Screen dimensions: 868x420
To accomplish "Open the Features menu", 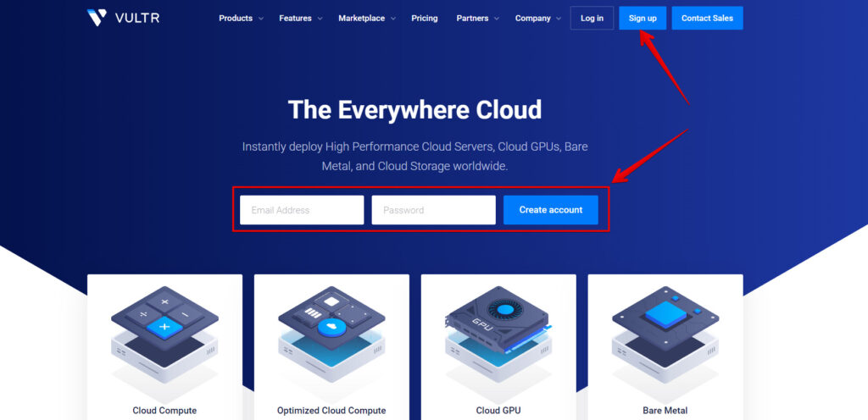I will click(x=295, y=19).
